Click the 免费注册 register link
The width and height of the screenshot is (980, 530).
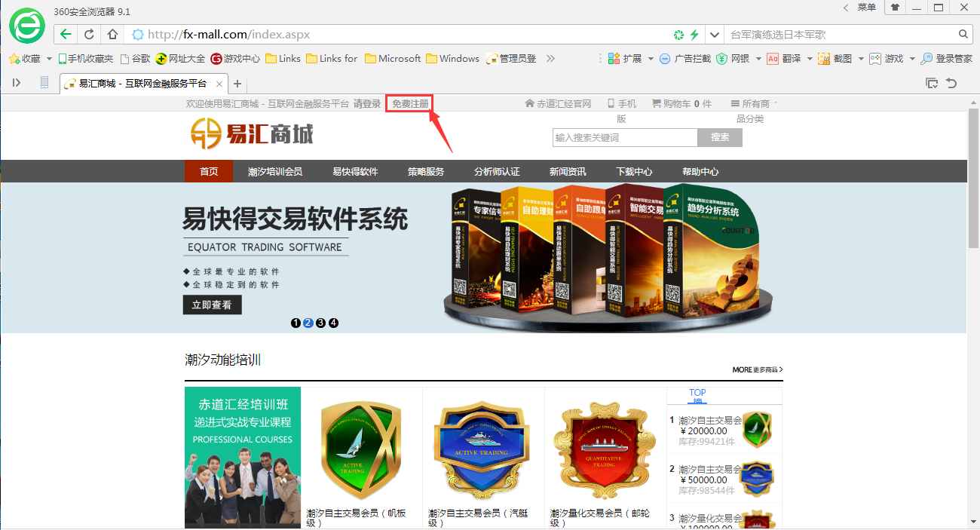tap(410, 104)
